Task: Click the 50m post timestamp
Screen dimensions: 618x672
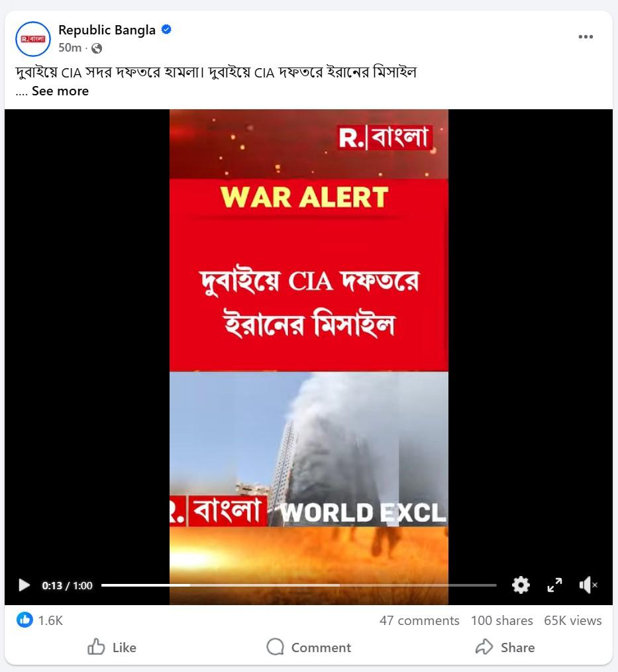Action: tap(70, 48)
